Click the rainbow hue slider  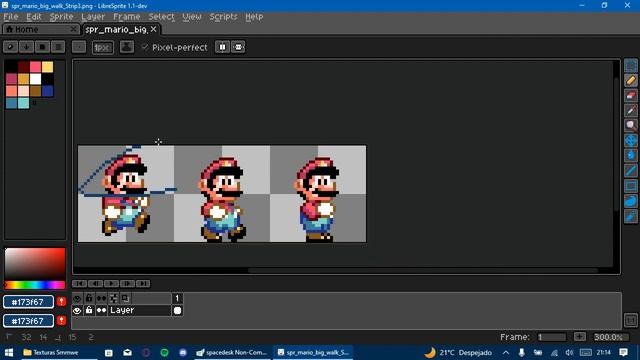tap(35, 284)
